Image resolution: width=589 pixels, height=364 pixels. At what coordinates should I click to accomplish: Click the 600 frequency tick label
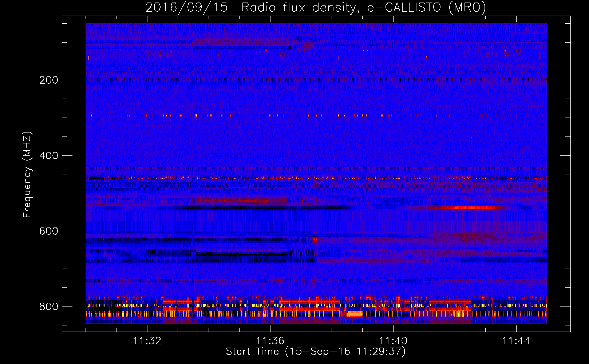(x=49, y=232)
